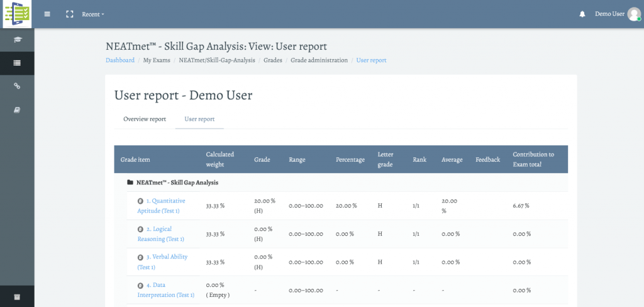Open 4. Data Interpretation (Test 1)
This screenshot has width=644, height=307.
[166, 290]
